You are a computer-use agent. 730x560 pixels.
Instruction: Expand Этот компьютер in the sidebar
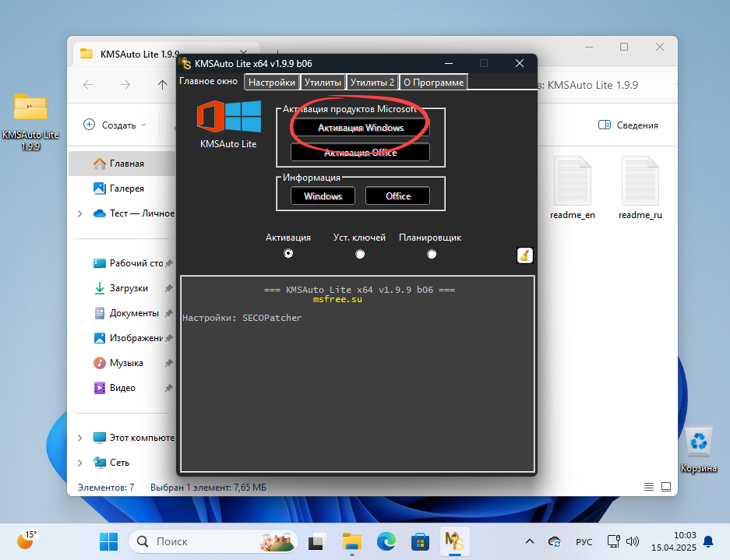pyautogui.click(x=81, y=438)
